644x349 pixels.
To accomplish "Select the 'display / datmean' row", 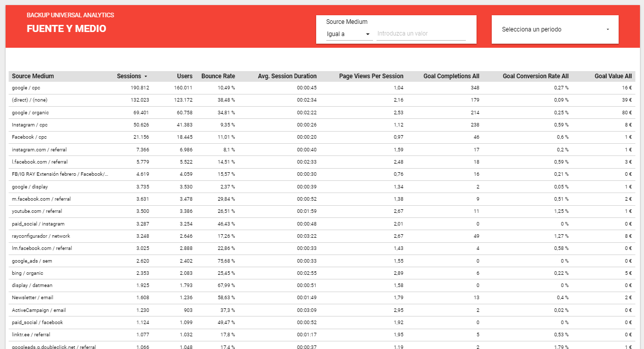I will (322, 285).
